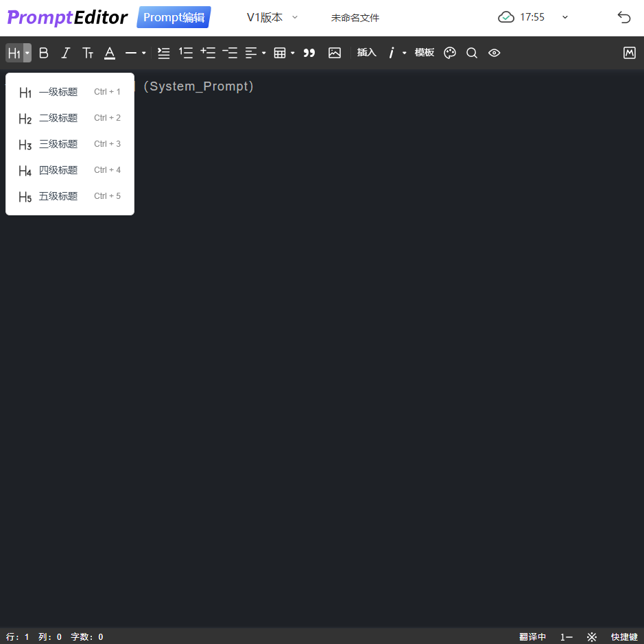Toggle the 翻译中 status option
The image size is (644, 644).
point(532,636)
